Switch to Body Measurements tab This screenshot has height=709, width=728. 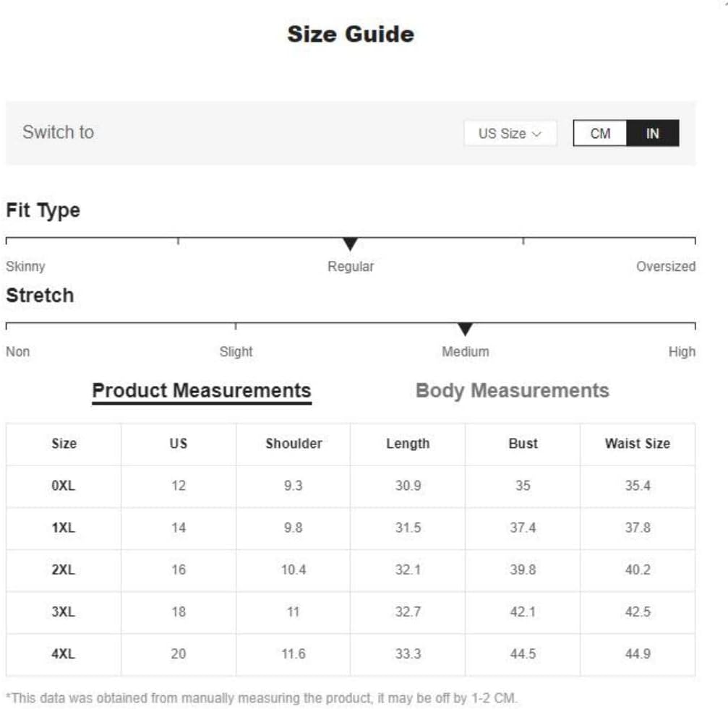tap(512, 390)
